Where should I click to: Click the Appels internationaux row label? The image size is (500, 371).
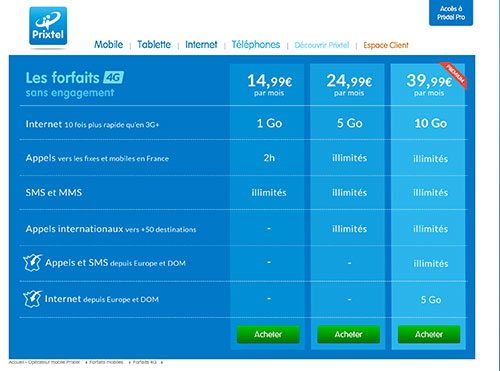click(111, 229)
